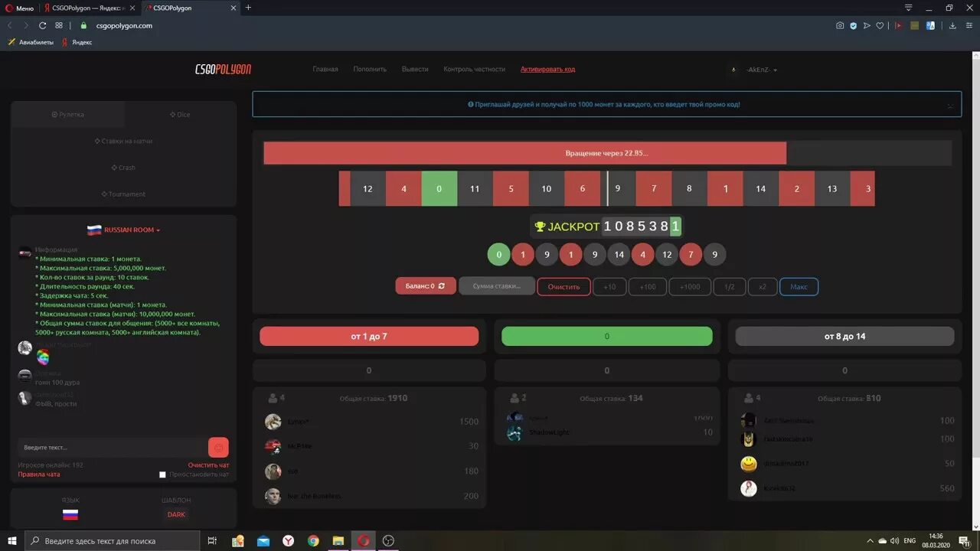Switch to the Яндекс search browser tab
The image size is (980, 551).
(x=89, y=8)
